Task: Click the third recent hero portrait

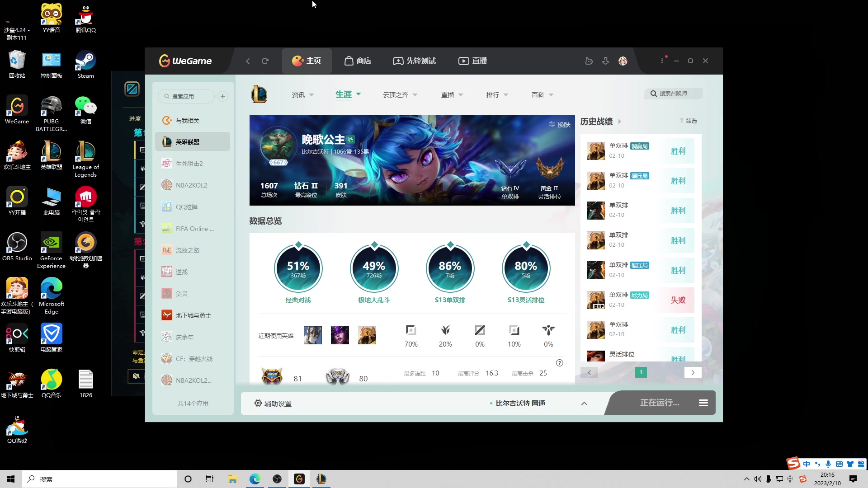Action: coord(367,335)
